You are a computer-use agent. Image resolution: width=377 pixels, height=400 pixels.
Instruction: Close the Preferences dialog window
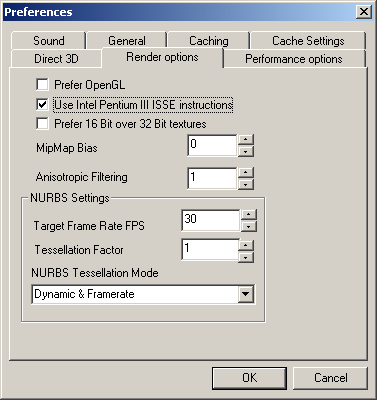364,12
